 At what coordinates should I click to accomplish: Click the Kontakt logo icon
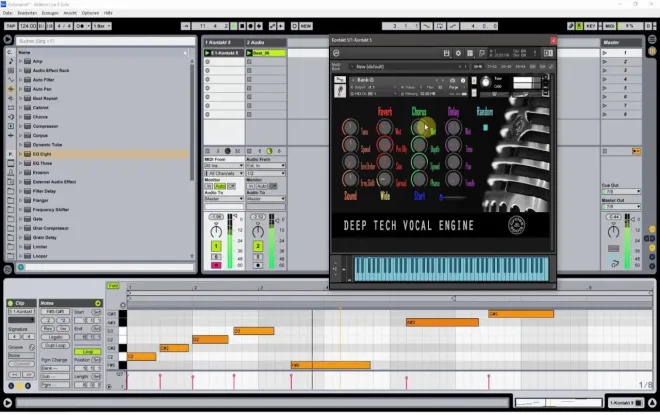pos(336,53)
